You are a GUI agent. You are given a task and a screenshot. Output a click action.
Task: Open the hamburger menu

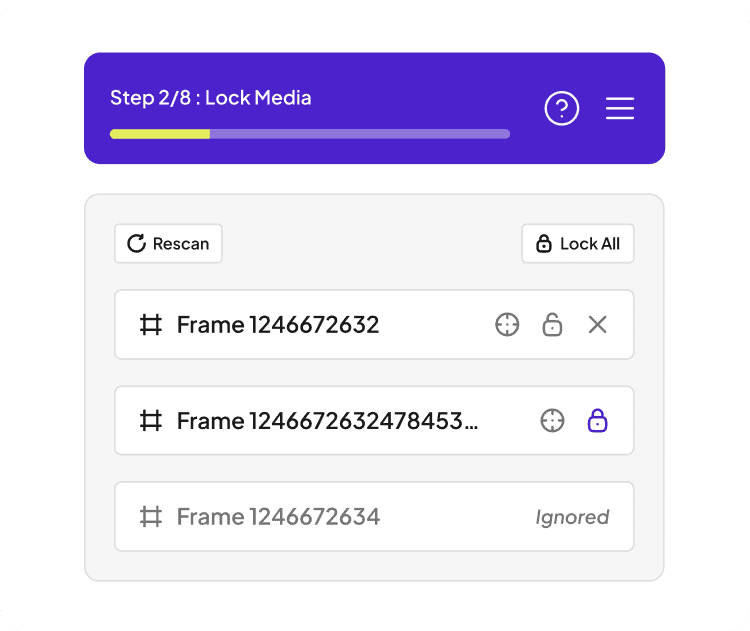(620, 108)
